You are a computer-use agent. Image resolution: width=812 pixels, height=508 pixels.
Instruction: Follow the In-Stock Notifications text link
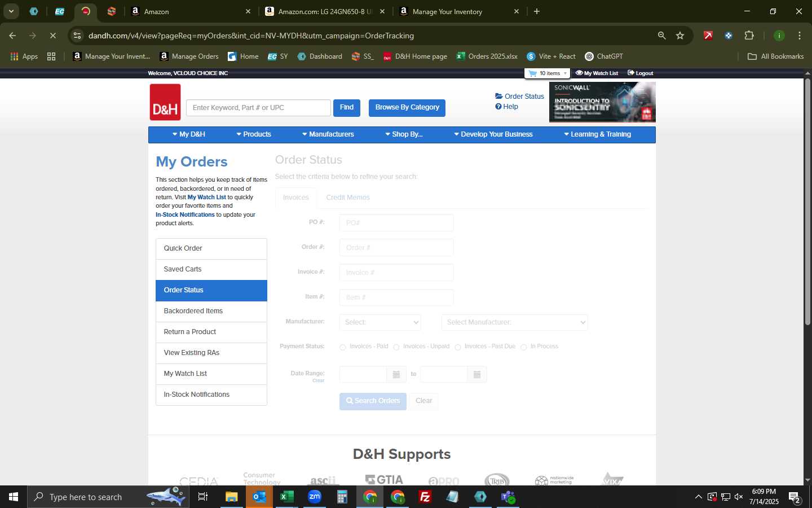click(185, 215)
